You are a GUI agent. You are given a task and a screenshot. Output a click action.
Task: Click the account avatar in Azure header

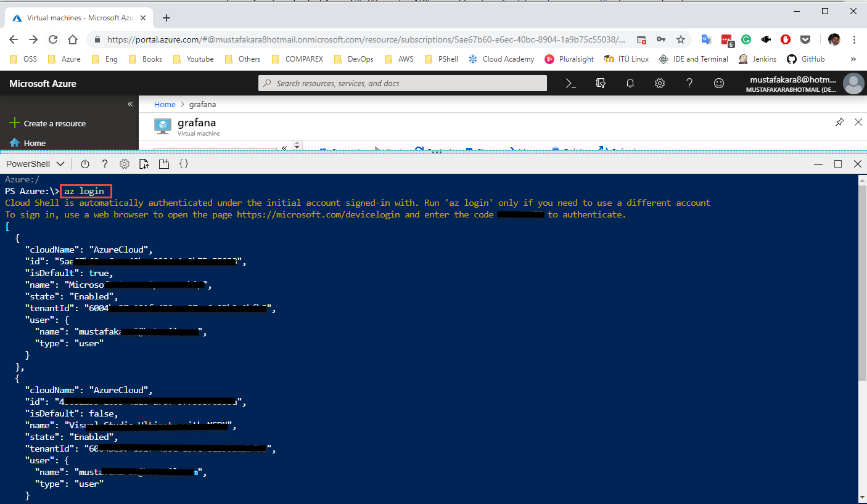pyautogui.click(x=853, y=84)
